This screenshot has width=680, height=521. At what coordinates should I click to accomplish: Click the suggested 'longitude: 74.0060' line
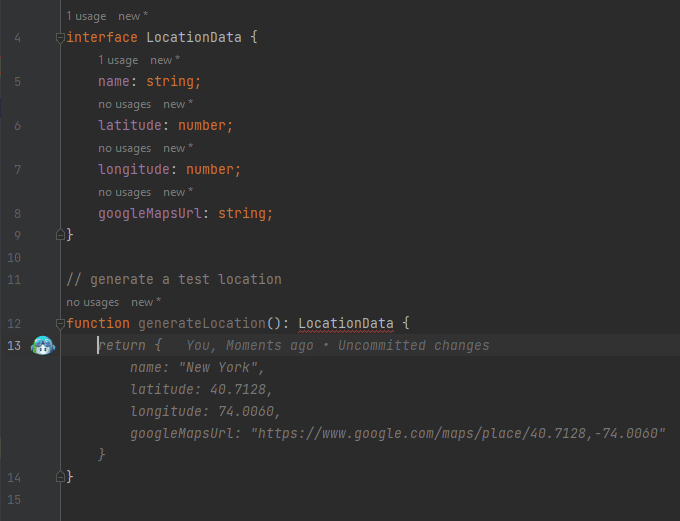[x=206, y=412]
